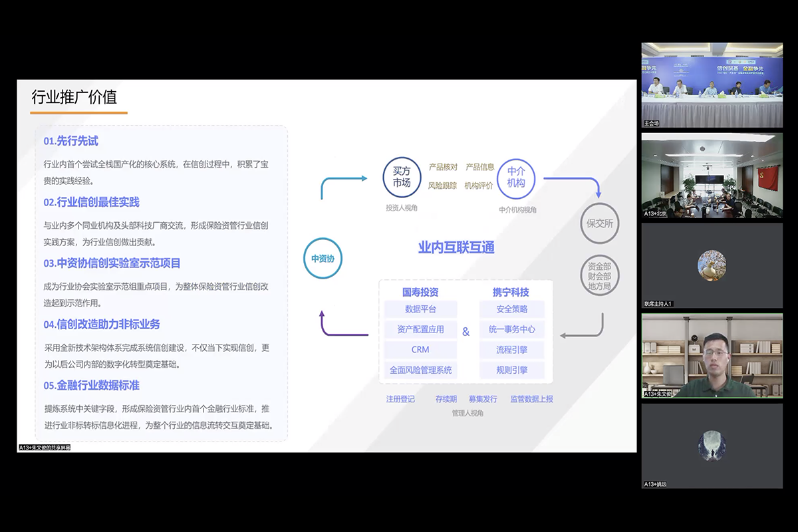Viewport: 798px width, 532px height.
Task: Click the heading 01.先行先试
Action: click(x=71, y=142)
